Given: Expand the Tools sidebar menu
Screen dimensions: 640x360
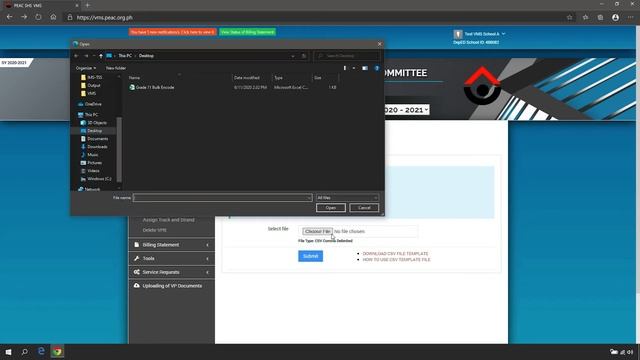Looking at the screenshot, I should 172,258.
